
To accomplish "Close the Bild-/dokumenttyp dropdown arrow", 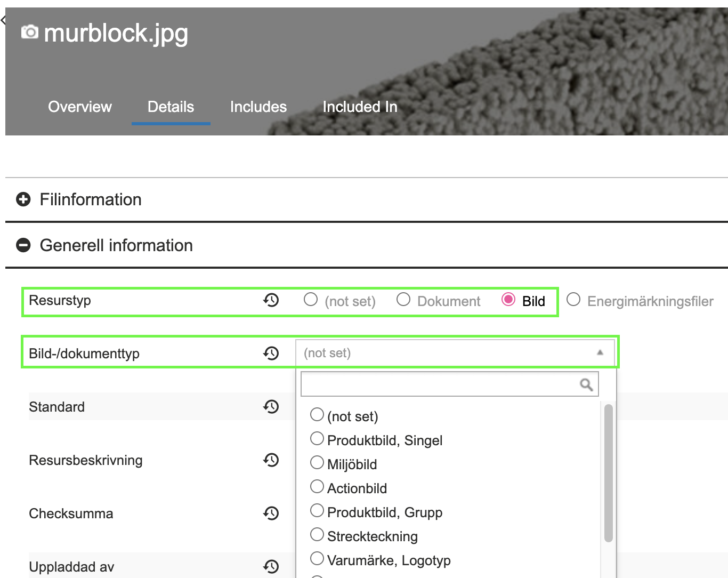I will (x=600, y=352).
